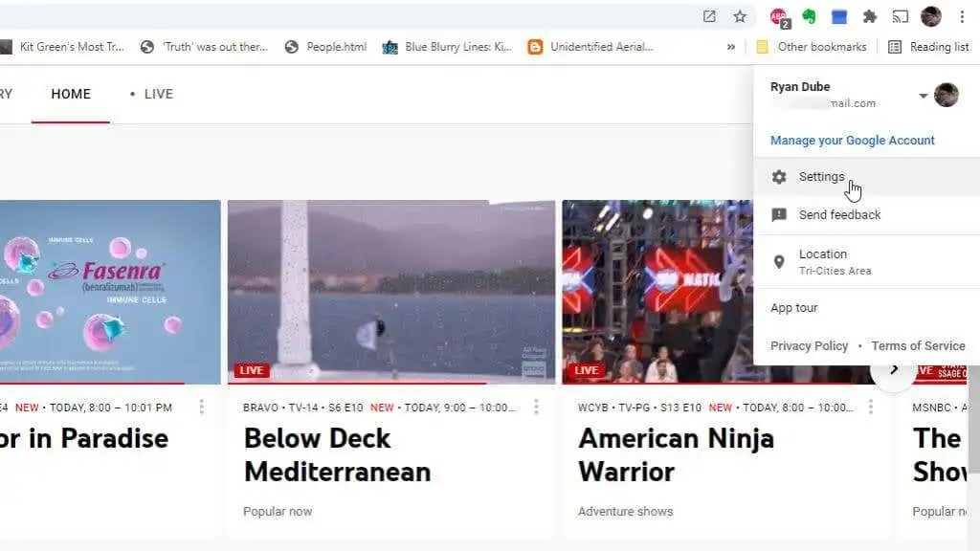Screen dimensions: 980x551
Task: Open more options for Below Deck Mediterranean
Action: pyautogui.click(x=536, y=408)
